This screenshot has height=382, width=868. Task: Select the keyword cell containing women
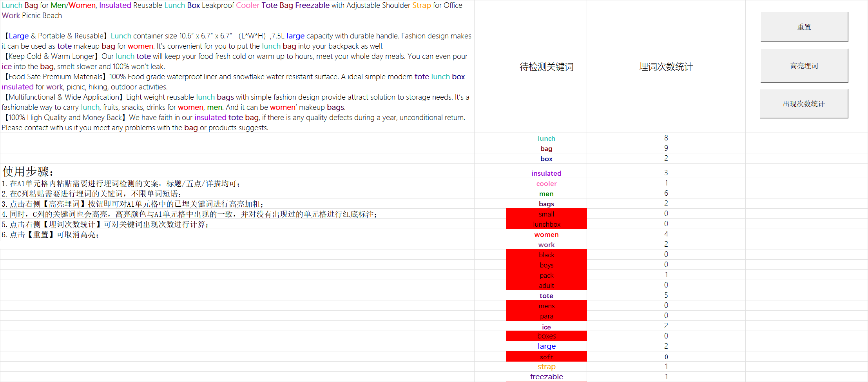546,234
